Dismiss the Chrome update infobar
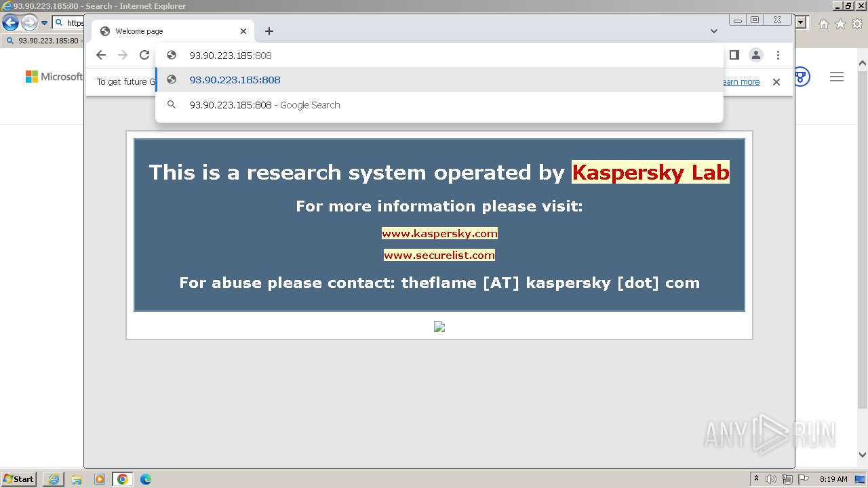This screenshot has height=488, width=868. 776,82
